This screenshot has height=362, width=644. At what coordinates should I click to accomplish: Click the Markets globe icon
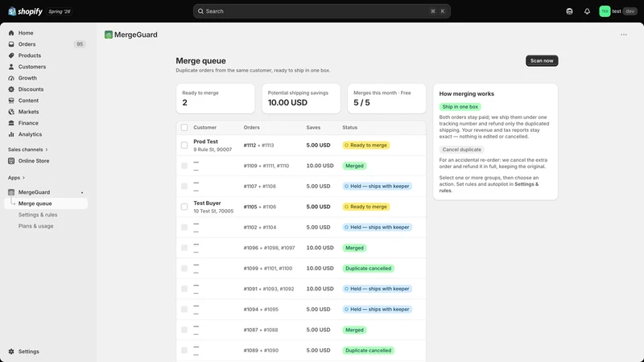11,112
